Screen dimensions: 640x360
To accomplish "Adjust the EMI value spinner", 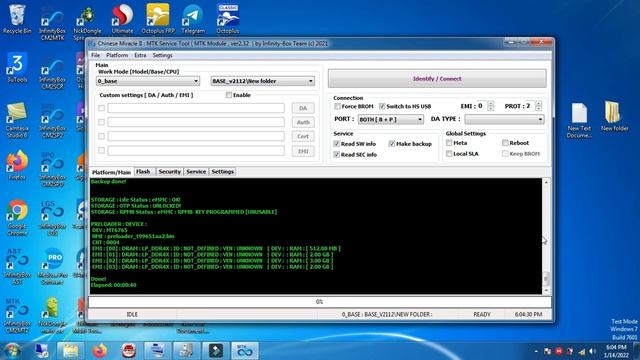I will [x=491, y=106].
